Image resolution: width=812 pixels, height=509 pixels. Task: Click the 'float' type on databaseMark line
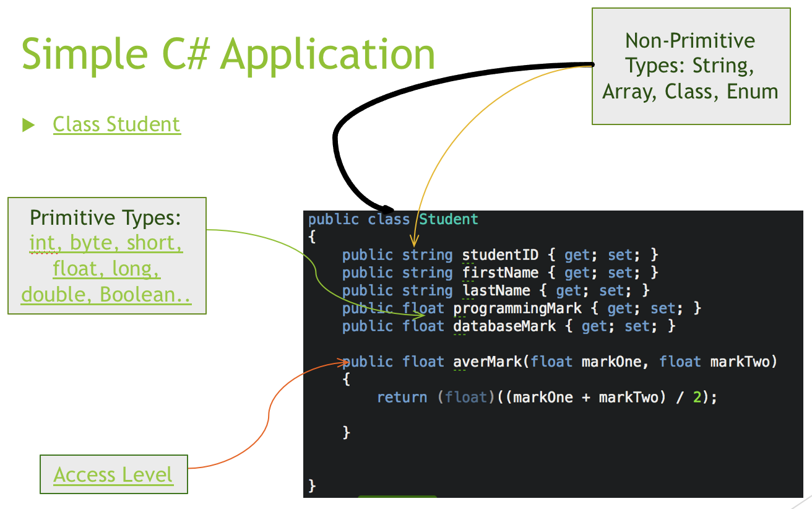[423, 326]
